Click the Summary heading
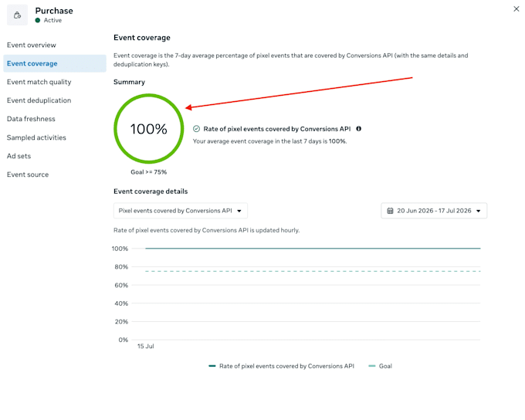This screenshot has width=525, height=420. coord(129,82)
